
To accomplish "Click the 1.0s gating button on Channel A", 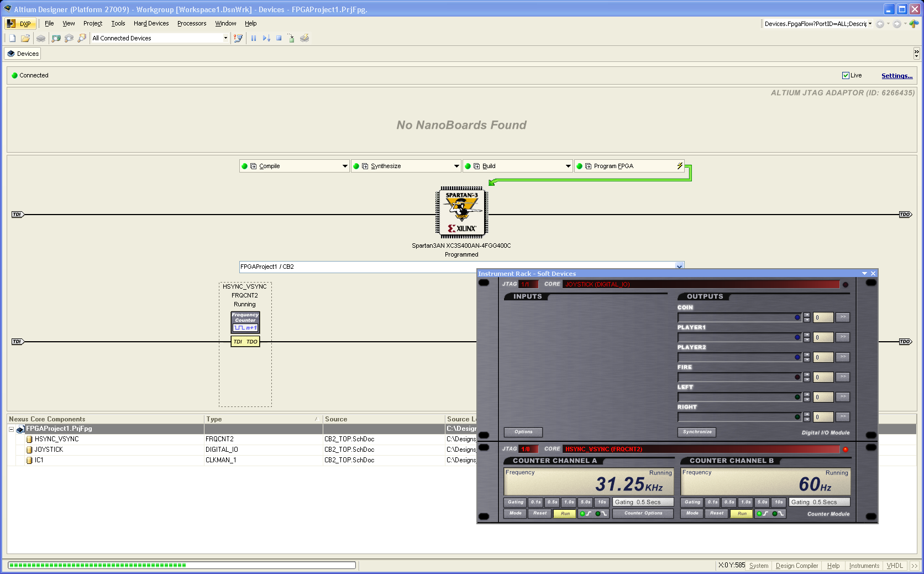I will [x=569, y=502].
